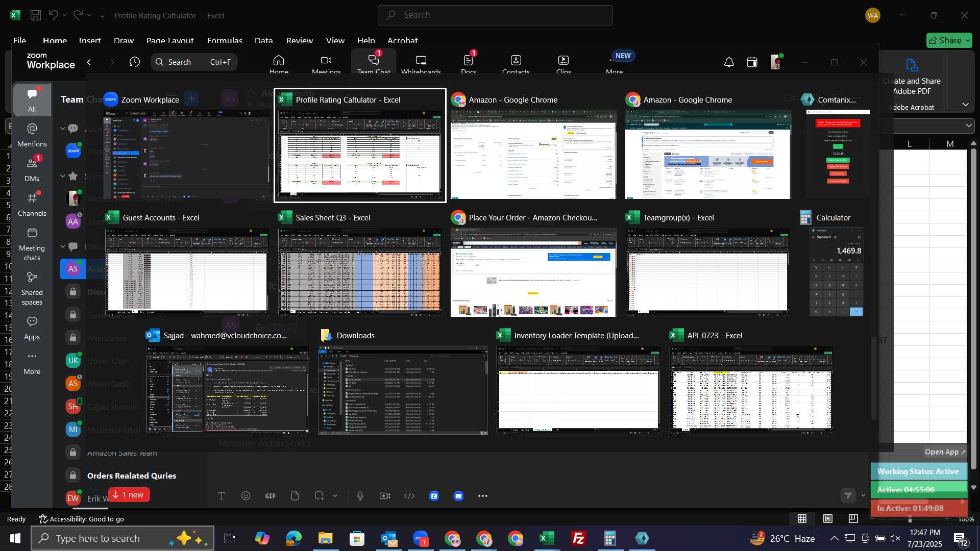Collapse Excel ribbon chevron
This screenshot has width=980, height=551.
coord(966,105)
